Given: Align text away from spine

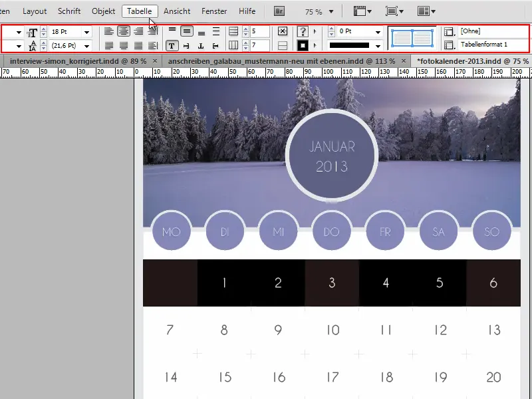Looking at the screenshot, I should click(153, 45).
